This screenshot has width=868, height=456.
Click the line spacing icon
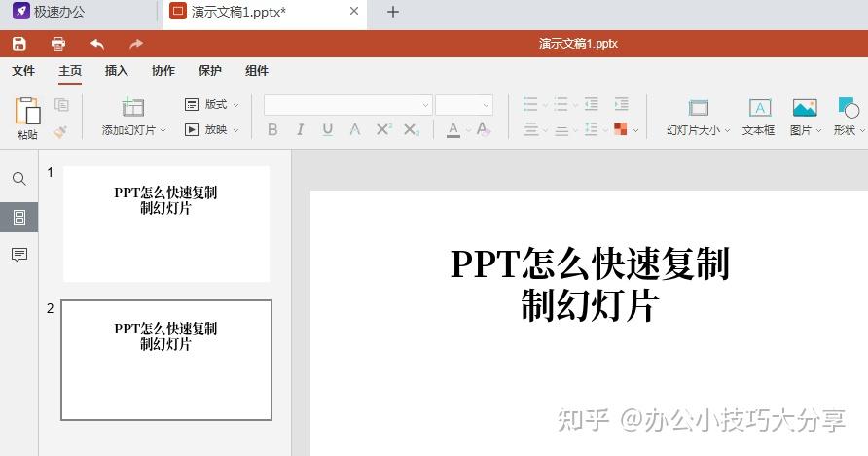(x=592, y=130)
